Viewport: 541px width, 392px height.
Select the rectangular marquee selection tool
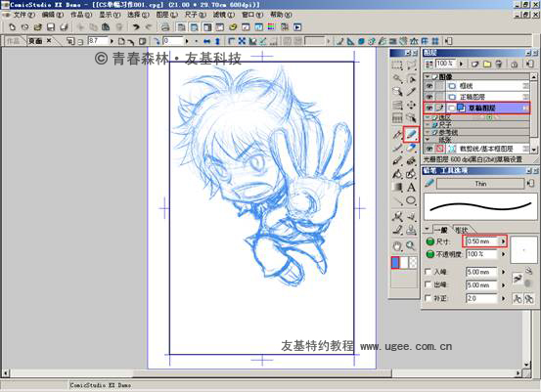pyautogui.click(x=397, y=65)
